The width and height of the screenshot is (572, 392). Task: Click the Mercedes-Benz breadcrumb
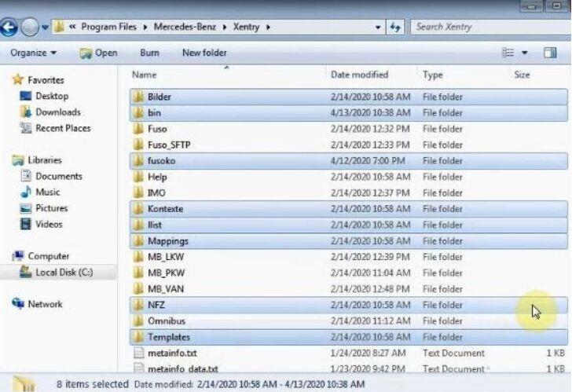click(185, 27)
